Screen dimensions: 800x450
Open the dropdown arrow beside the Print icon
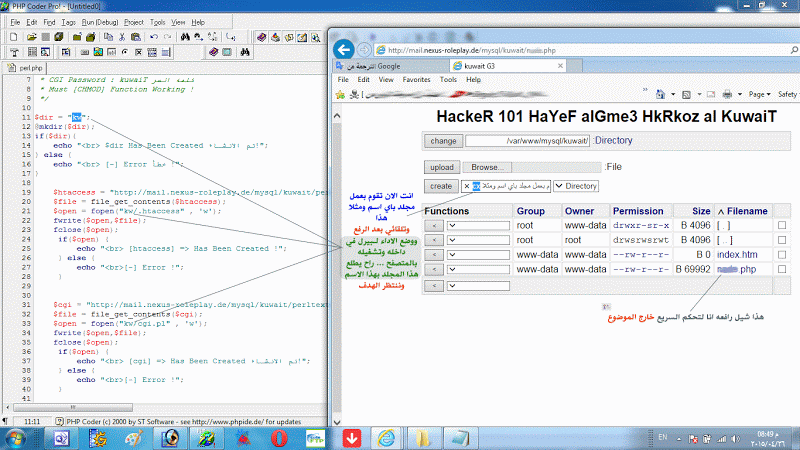point(740,94)
